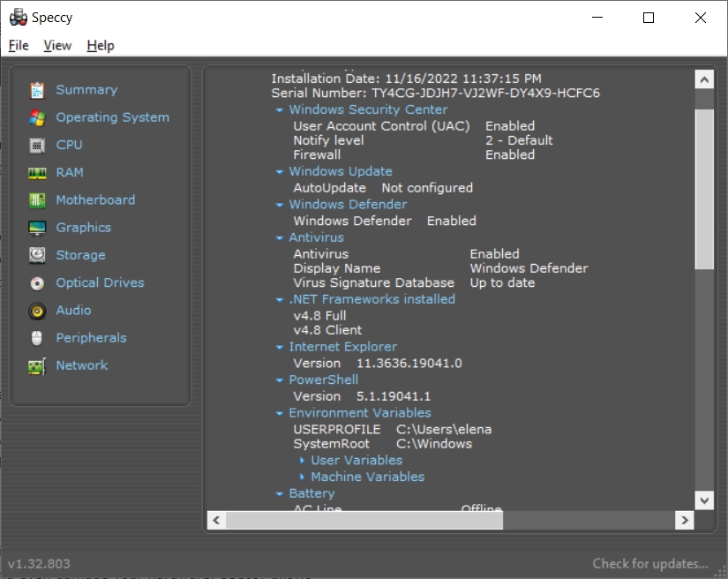Collapse Environment Variables section
Image resolution: width=728 pixels, height=579 pixels.
280,413
